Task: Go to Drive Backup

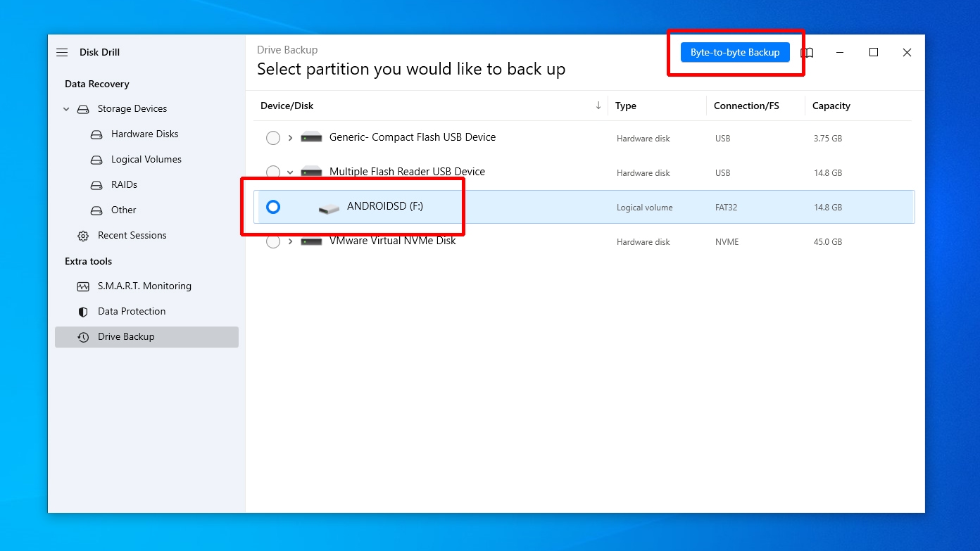Action: point(146,337)
